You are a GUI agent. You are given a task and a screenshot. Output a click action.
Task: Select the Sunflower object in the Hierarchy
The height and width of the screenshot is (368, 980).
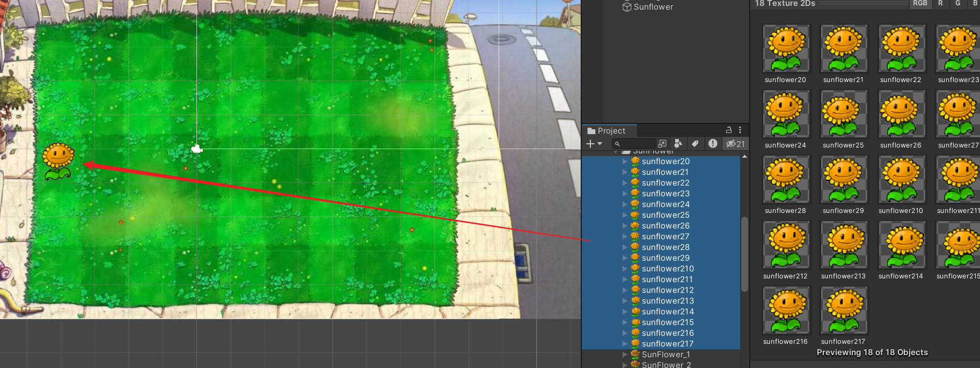tap(648, 7)
